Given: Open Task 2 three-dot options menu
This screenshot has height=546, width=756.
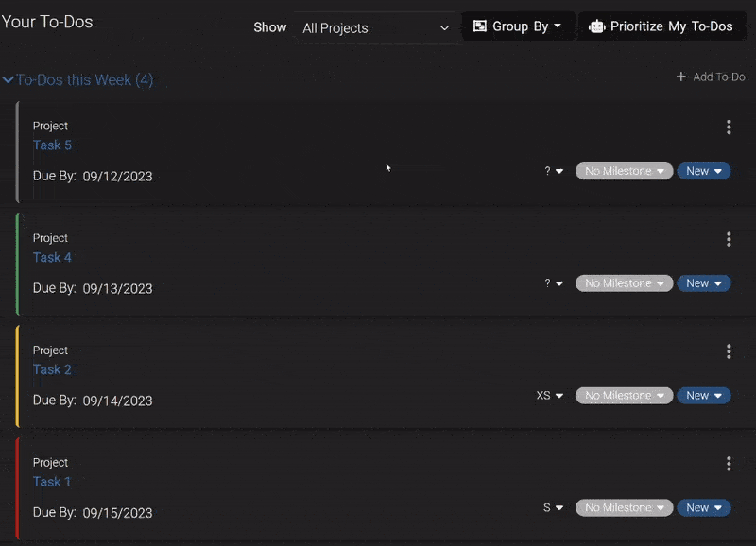Looking at the screenshot, I should pos(729,351).
